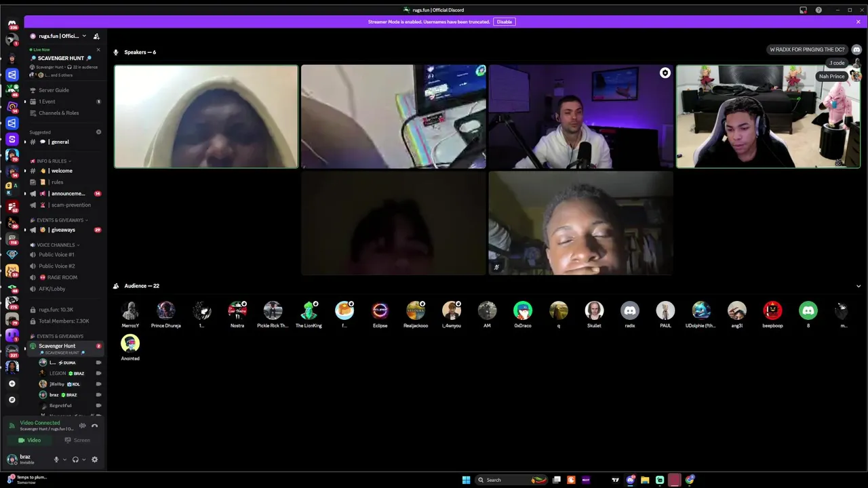Select the Scavenger Hunt stage channel
The height and width of the screenshot is (488, 868).
tap(65, 348)
